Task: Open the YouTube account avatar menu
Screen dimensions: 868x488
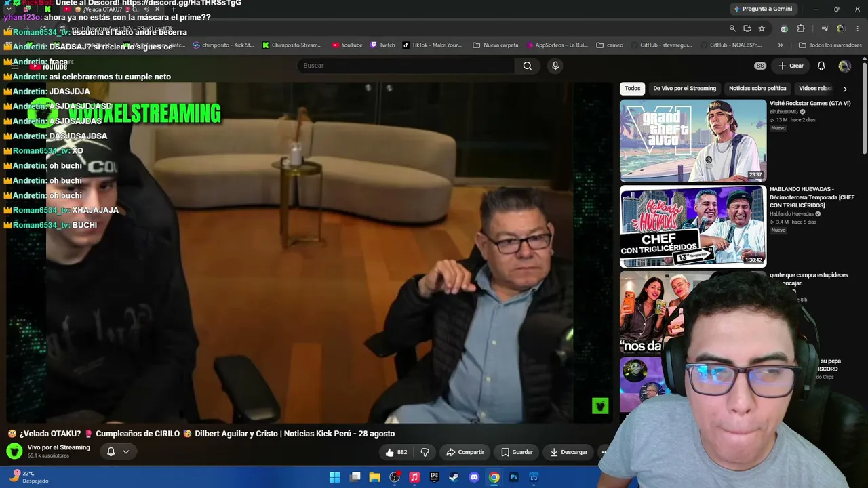Action: 844,66
